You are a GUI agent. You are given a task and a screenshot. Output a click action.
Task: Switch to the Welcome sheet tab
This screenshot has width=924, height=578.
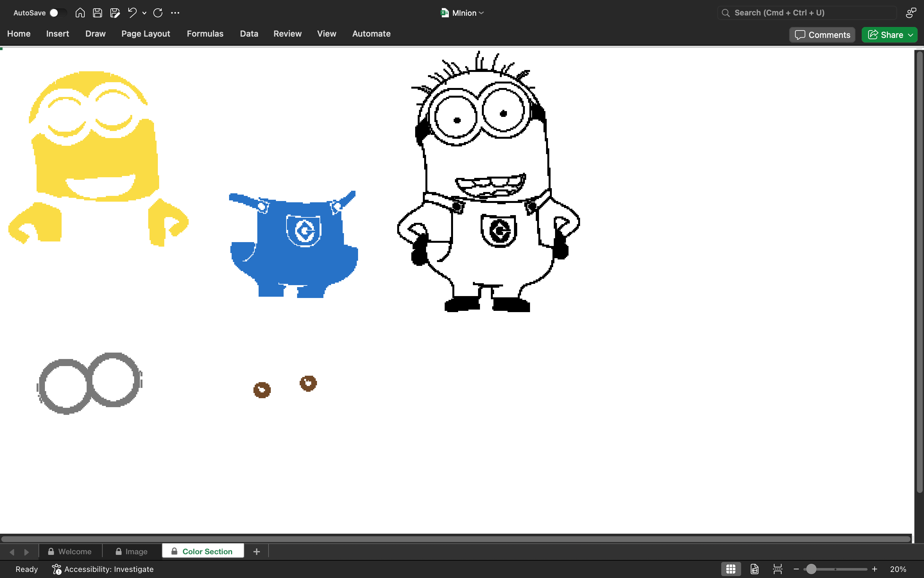pyautogui.click(x=70, y=552)
